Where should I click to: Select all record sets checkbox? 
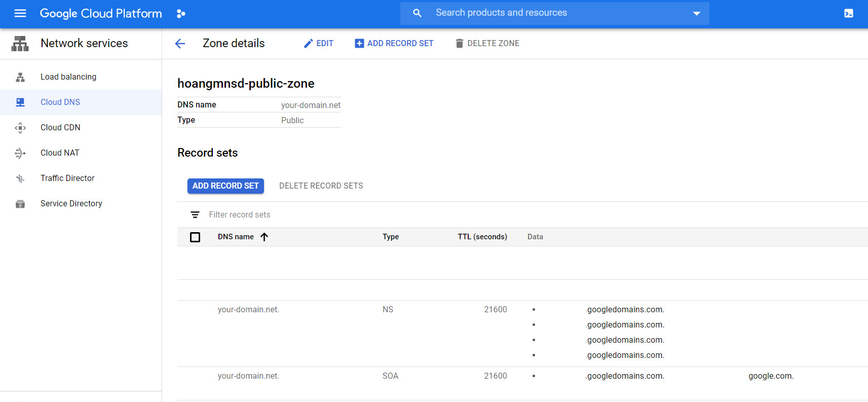click(x=195, y=237)
